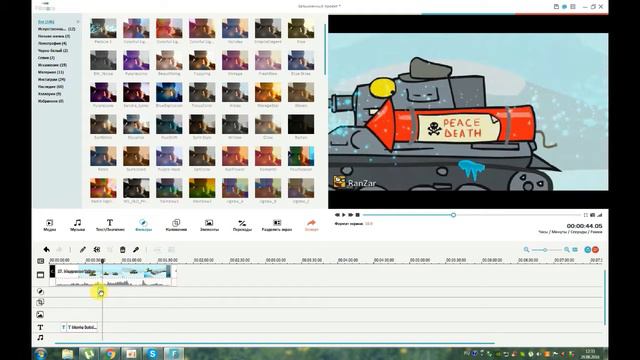
Task: Choose the Beautifying filter thumbnail
Action: pyautogui.click(x=169, y=60)
